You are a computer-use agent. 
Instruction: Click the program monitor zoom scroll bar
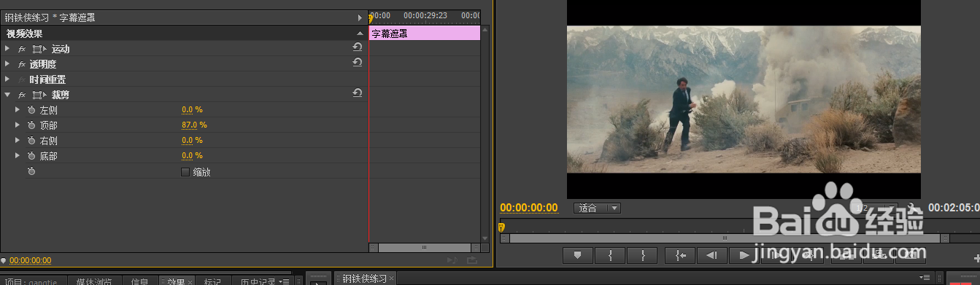pyautogui.click(x=725, y=238)
